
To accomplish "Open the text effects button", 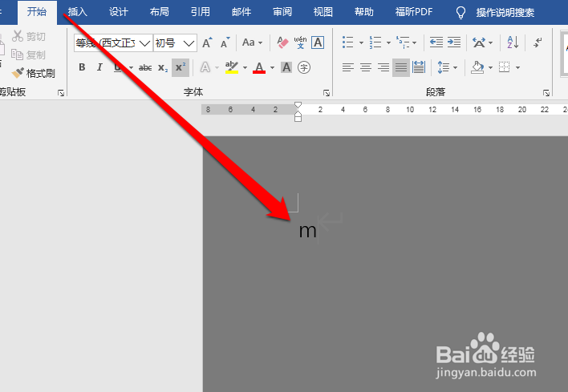I will pos(205,67).
